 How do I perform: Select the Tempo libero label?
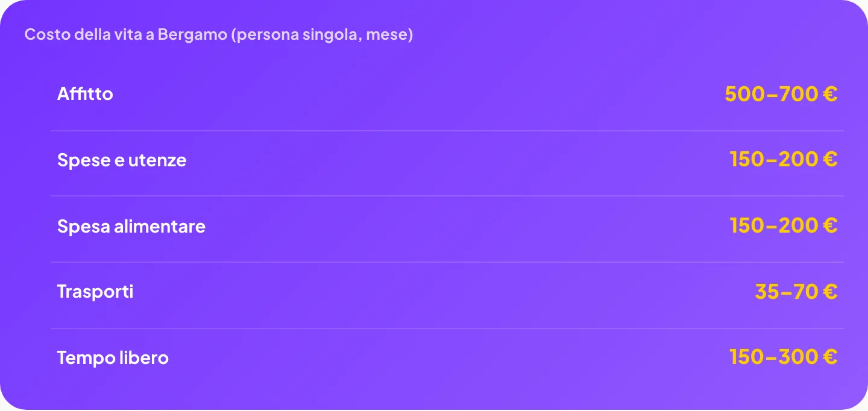pos(113,358)
